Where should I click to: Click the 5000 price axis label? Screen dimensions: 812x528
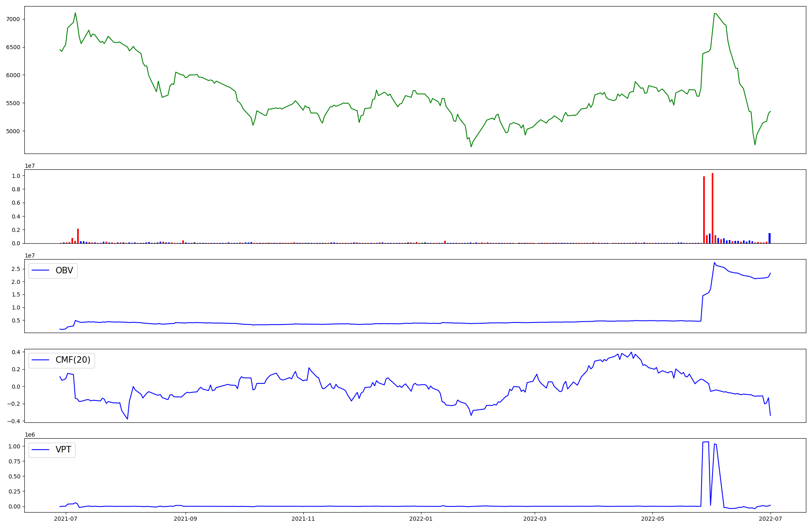(13, 131)
